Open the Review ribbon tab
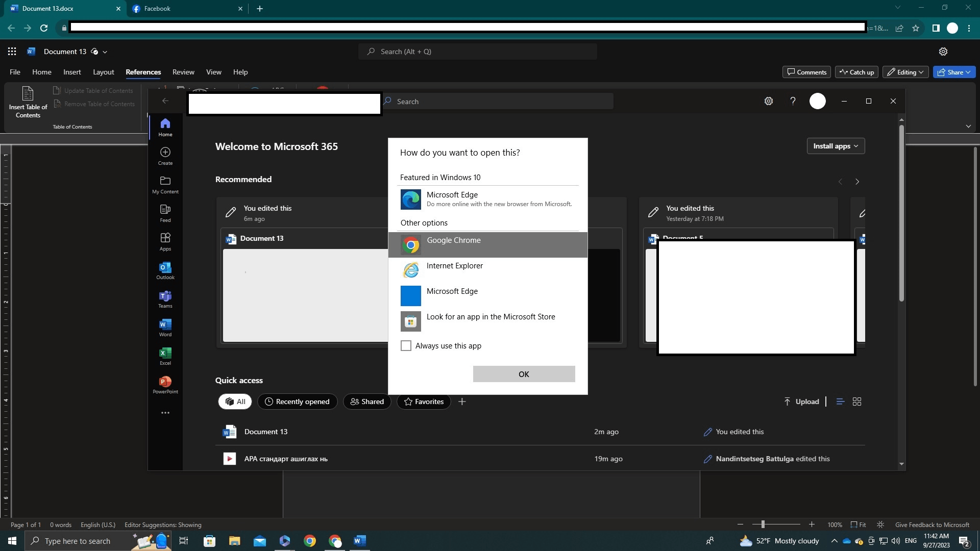Screen dimensions: 980x551 tap(183, 72)
